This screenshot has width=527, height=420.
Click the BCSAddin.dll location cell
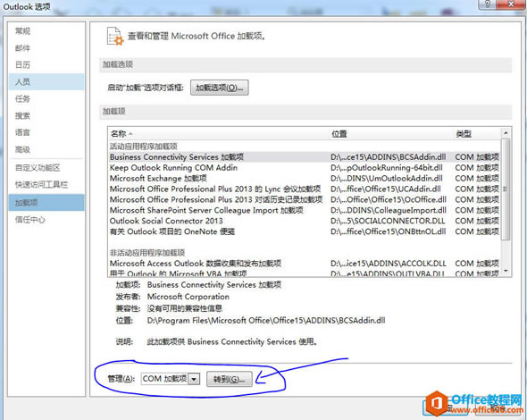(389, 157)
